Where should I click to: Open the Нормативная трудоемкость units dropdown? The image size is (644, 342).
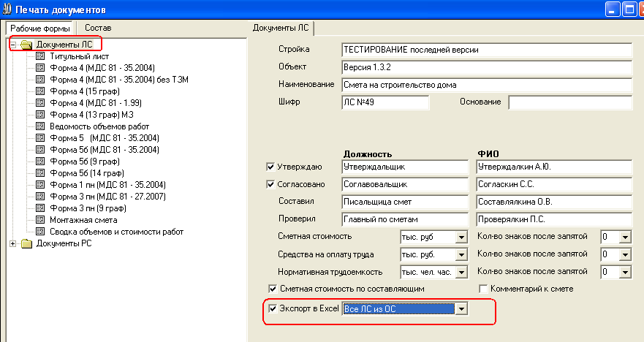click(461, 272)
